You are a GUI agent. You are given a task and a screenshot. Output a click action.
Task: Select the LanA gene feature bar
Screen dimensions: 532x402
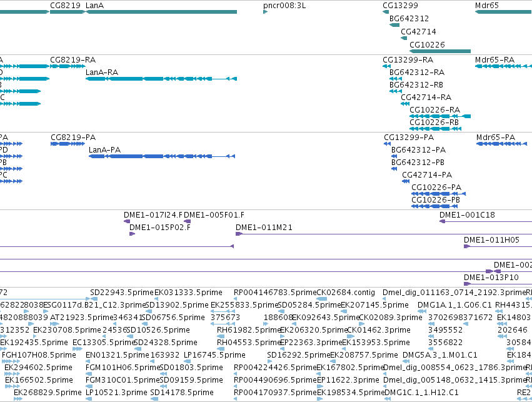pos(161,12)
